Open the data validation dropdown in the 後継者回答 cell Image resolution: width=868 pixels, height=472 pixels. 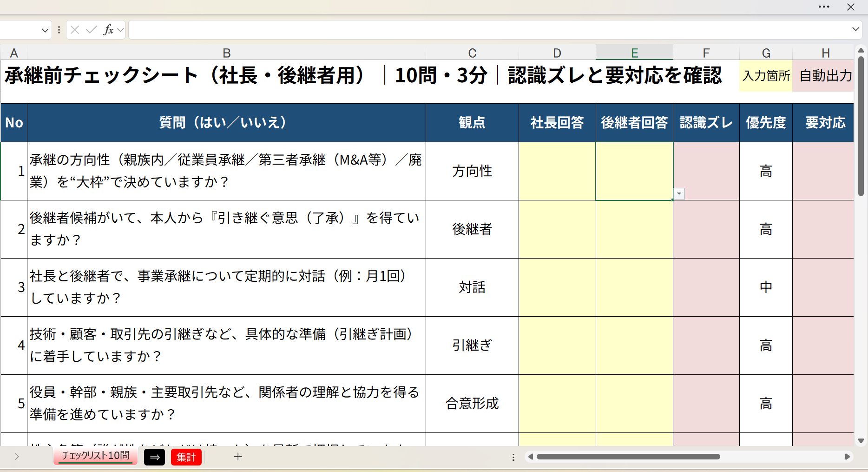tap(679, 193)
